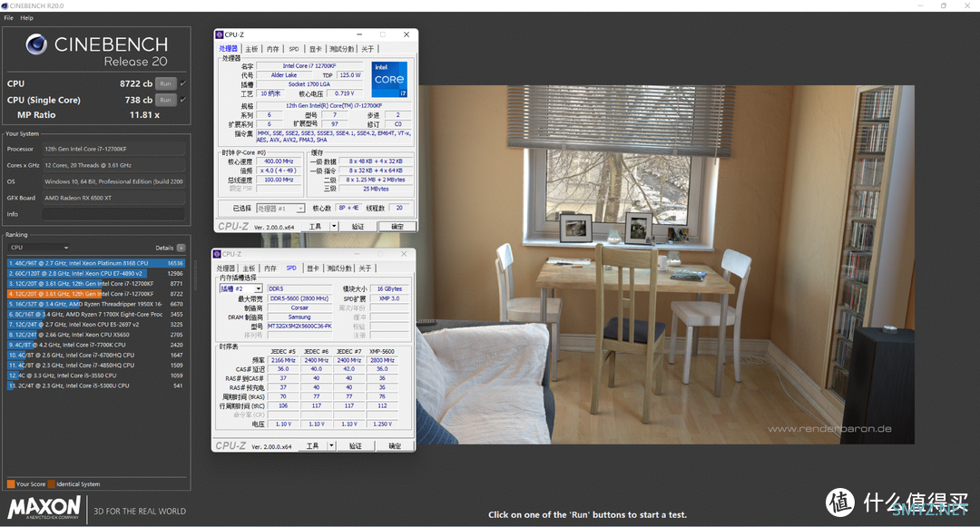Screen dimensions: 980x527
Task: Click 验证 in the SPD CPU-Z window
Action: click(x=355, y=446)
